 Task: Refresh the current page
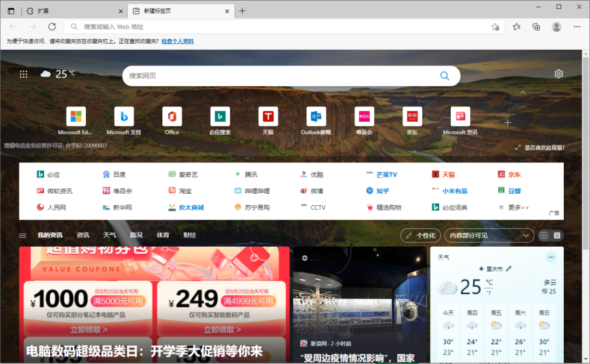pos(52,27)
